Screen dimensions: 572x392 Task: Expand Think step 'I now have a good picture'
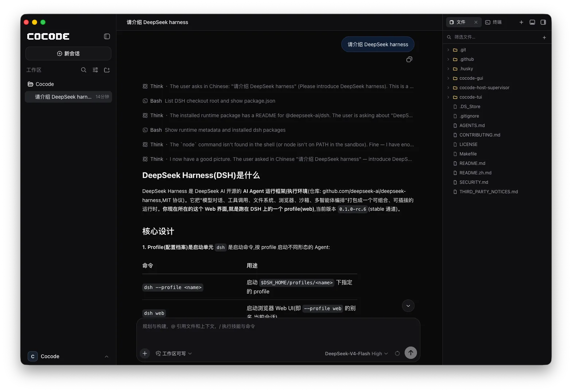[x=277, y=159]
